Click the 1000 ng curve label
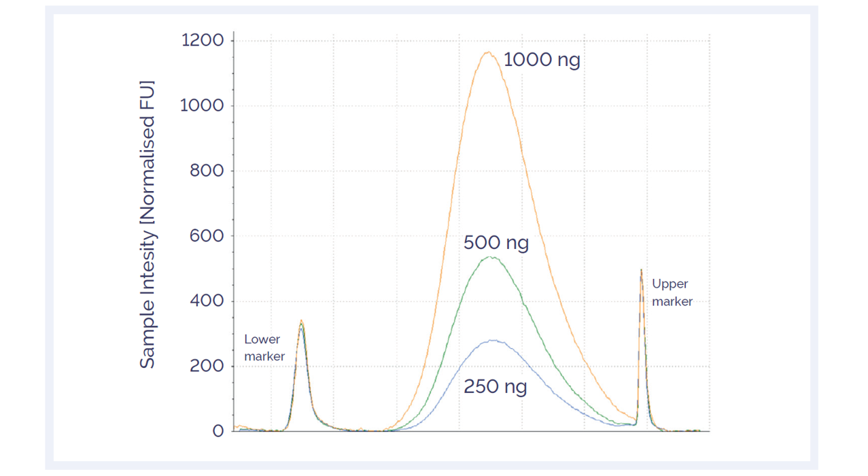868x476 pixels. [x=542, y=60]
